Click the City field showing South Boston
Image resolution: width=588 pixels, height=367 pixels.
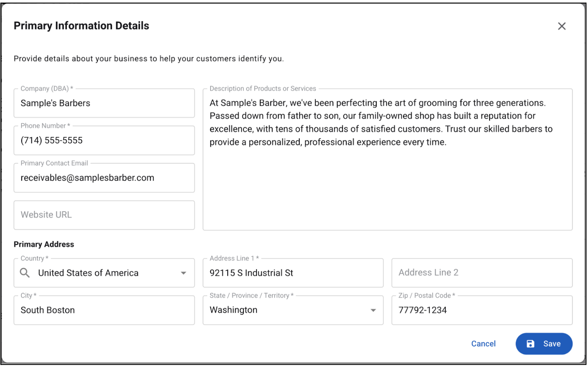pyautogui.click(x=104, y=310)
